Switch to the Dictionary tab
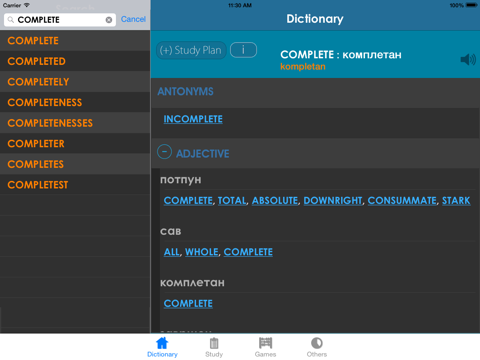This screenshot has height=360, width=480. click(162, 347)
